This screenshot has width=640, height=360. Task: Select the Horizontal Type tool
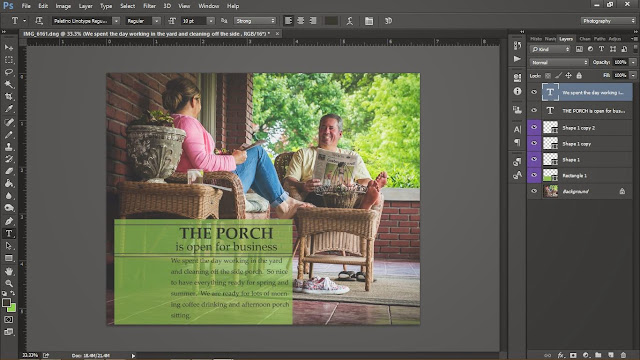point(9,233)
